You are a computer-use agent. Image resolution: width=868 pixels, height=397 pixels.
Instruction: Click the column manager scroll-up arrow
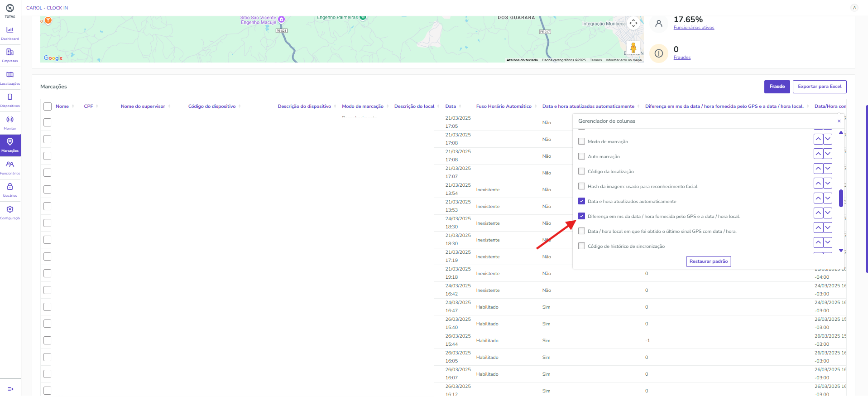tap(841, 133)
